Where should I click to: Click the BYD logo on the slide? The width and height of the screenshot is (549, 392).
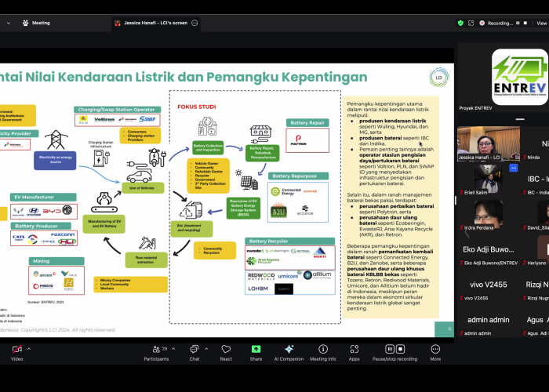tap(52, 211)
